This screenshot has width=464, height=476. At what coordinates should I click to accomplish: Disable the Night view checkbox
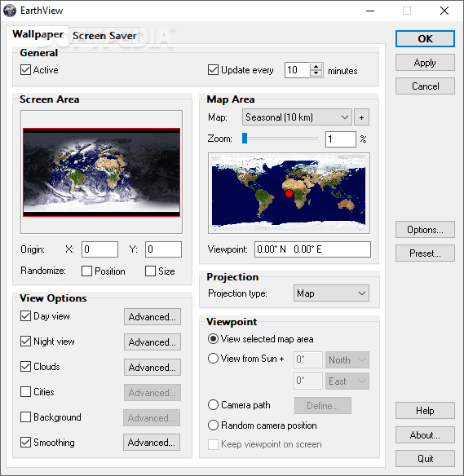click(25, 342)
